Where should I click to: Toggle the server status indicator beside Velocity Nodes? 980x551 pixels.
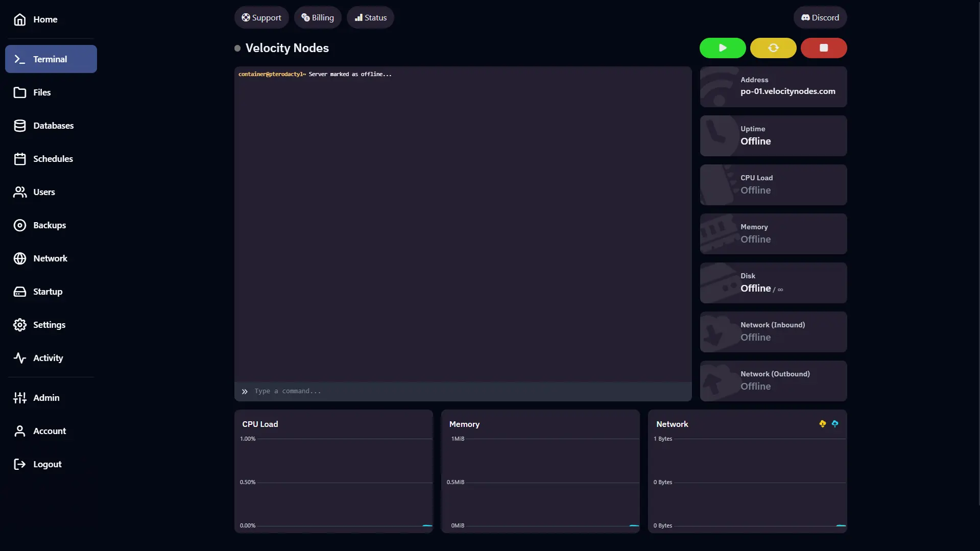[x=237, y=47]
